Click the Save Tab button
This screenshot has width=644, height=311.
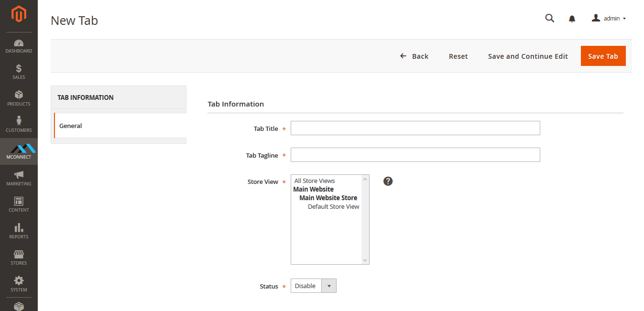point(603,56)
